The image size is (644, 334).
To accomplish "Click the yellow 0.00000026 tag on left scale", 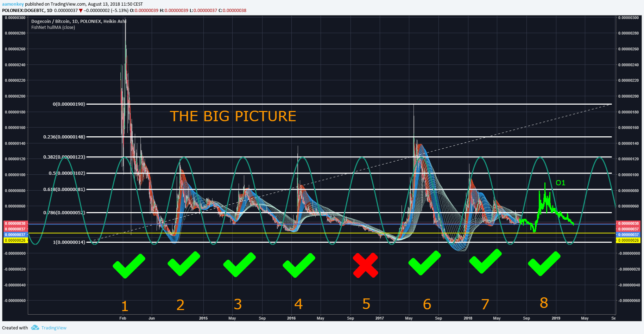I will 15,240.
